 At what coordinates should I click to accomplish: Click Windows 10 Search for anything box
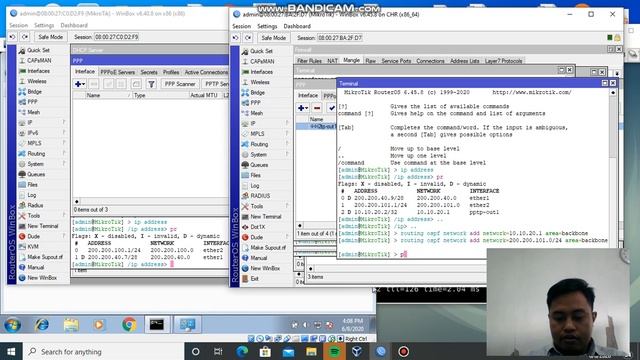pos(103,351)
